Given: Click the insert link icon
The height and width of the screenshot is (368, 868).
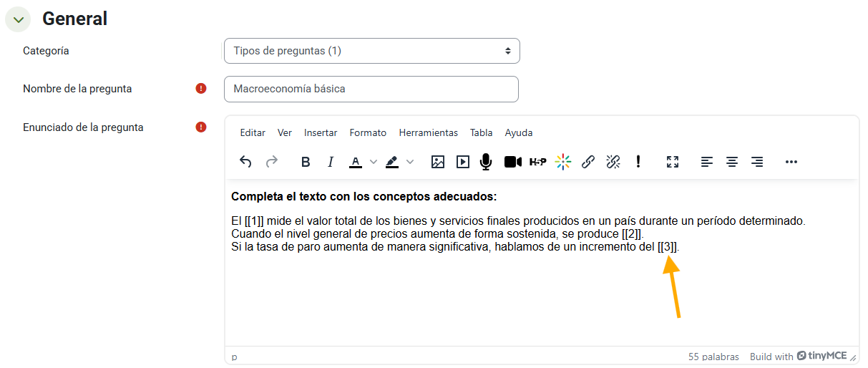Looking at the screenshot, I should pyautogui.click(x=588, y=162).
